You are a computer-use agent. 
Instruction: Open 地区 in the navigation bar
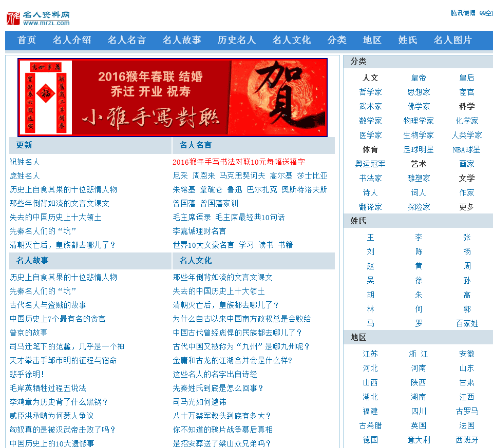coord(372,40)
